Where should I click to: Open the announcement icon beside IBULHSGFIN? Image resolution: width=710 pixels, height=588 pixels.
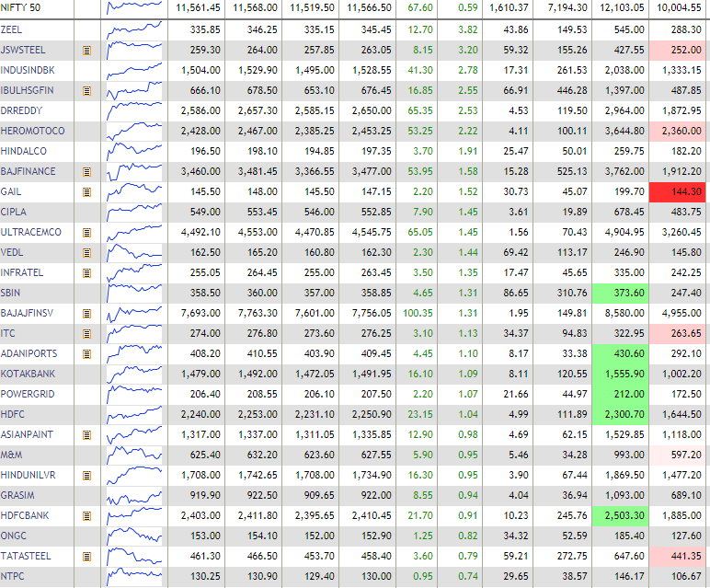tap(86, 90)
